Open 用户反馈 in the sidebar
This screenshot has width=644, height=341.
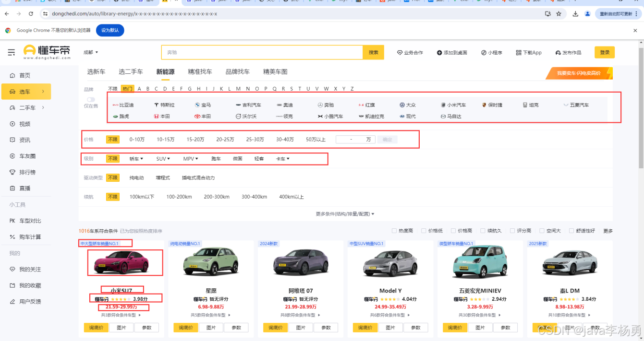click(x=25, y=302)
